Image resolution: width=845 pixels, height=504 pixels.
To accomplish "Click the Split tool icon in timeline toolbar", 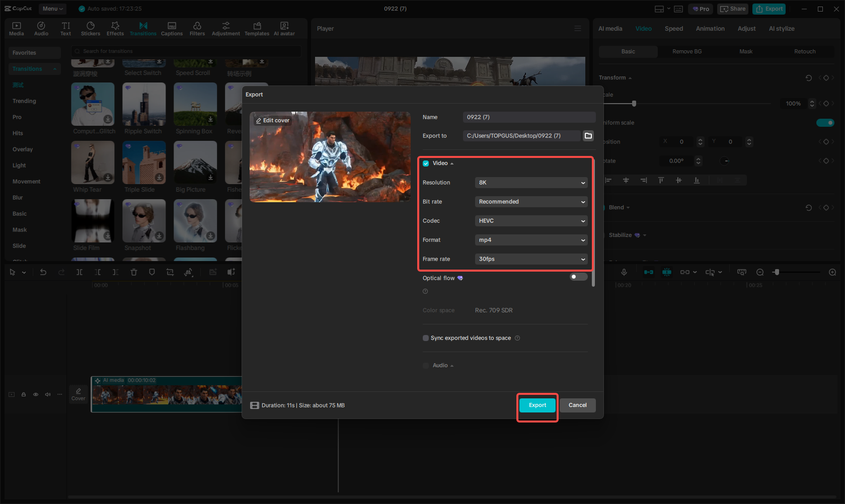I will 80,272.
